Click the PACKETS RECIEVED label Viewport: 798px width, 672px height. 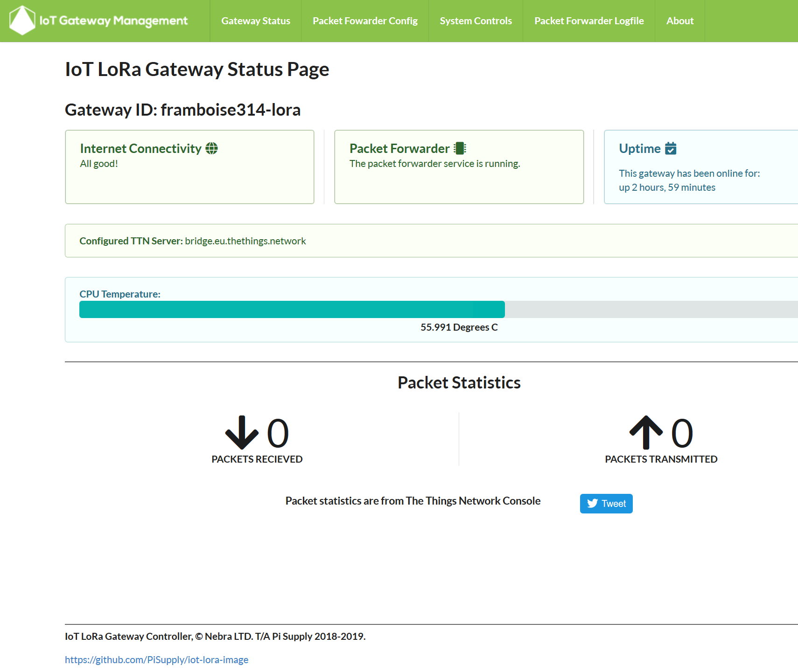[257, 459]
